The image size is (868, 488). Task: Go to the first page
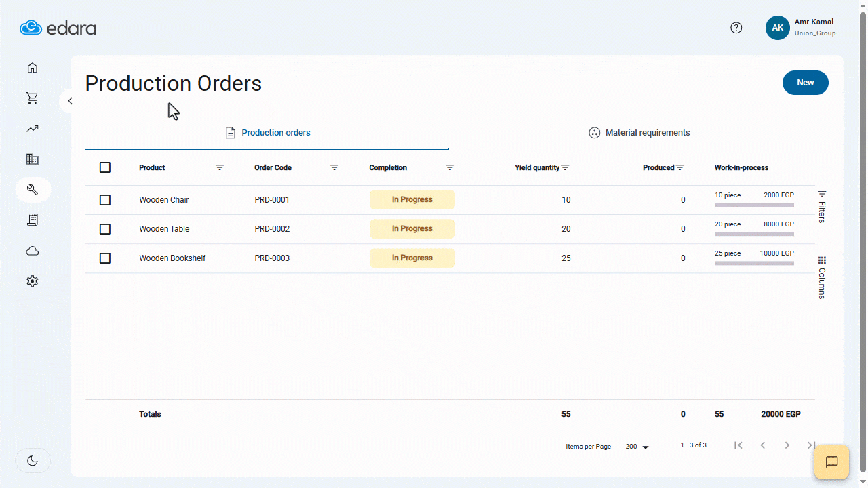click(x=738, y=445)
